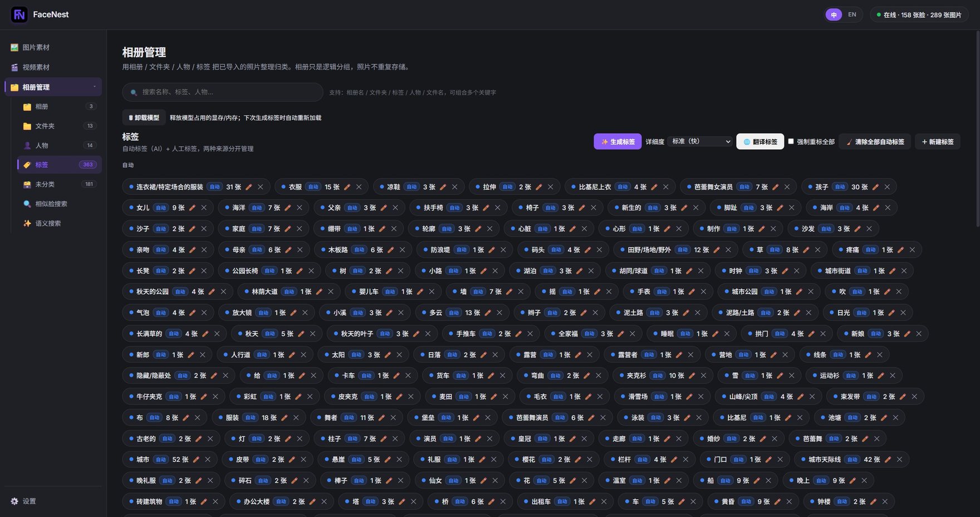The height and width of the screenshot is (517, 980).
Task: Click 清除全部自动标签 button
Action: pyautogui.click(x=875, y=142)
